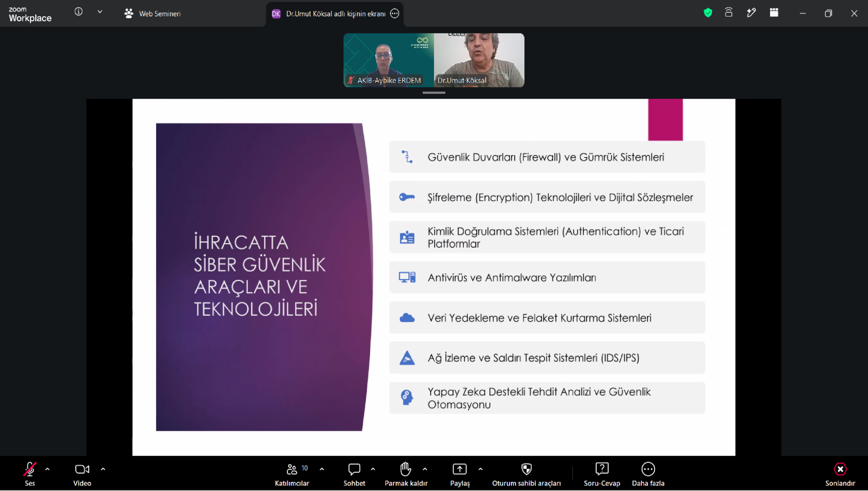Switch to the Web Semineri tab

[153, 14]
